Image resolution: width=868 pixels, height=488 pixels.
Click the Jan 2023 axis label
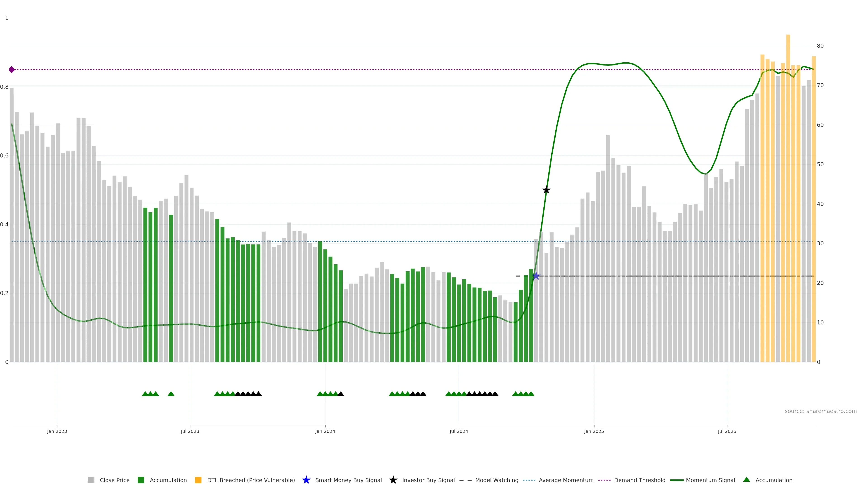(x=57, y=431)
